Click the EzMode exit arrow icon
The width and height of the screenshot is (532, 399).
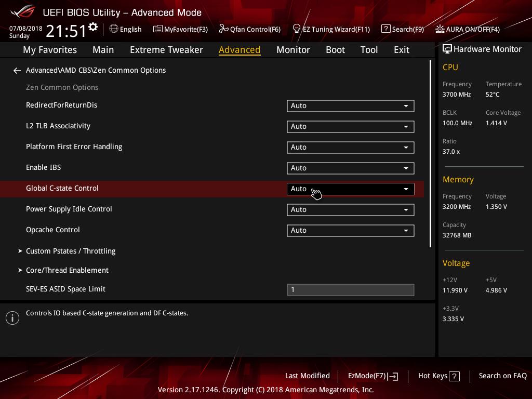tap(393, 376)
